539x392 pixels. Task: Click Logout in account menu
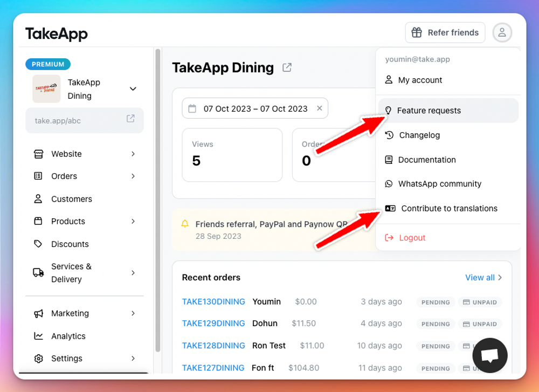448,238
